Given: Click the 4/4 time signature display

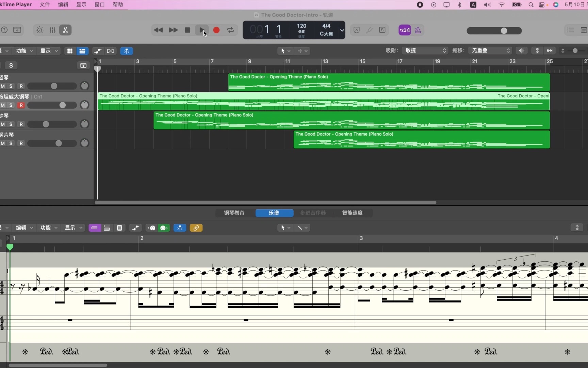Looking at the screenshot, I should [x=326, y=26].
